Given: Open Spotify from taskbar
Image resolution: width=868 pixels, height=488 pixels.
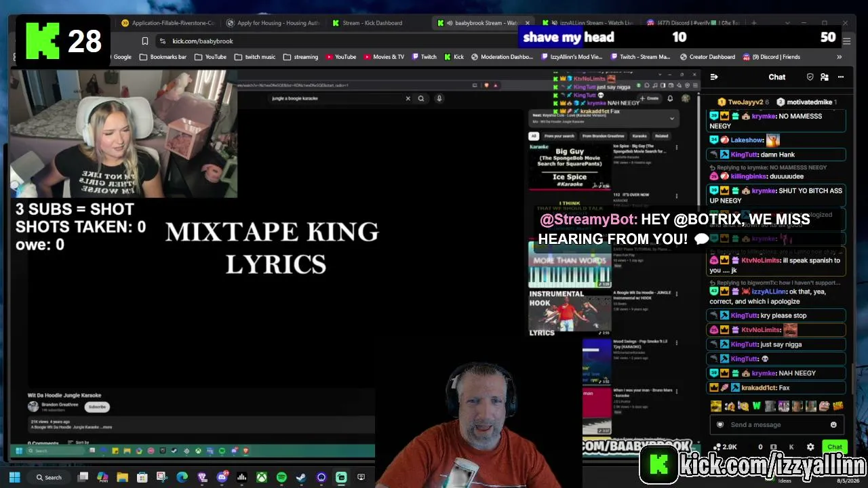Looking at the screenshot, I should (x=281, y=477).
